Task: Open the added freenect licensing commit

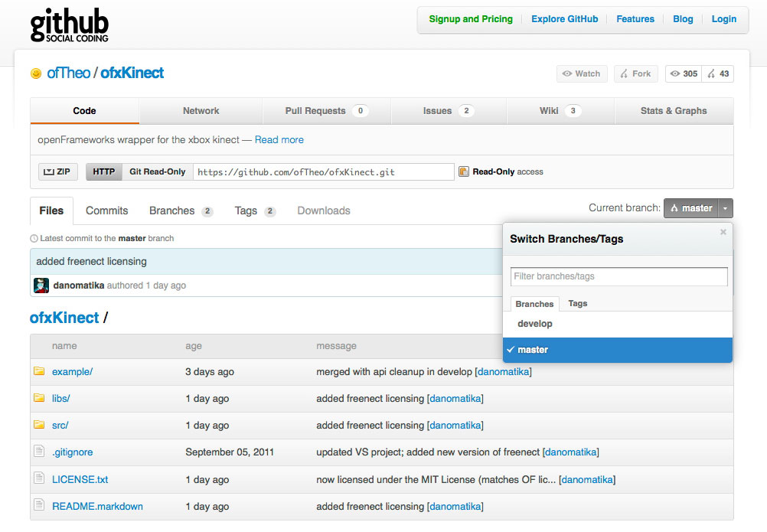Action: (x=91, y=262)
